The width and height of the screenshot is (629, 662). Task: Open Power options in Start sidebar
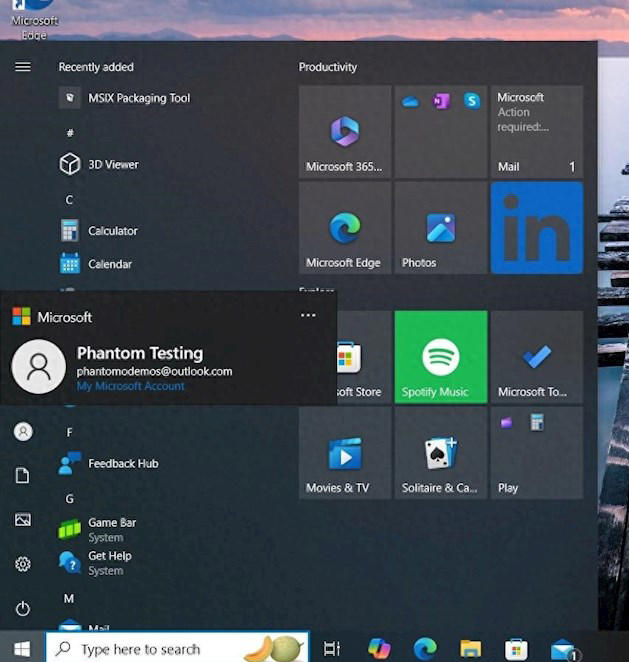point(23,608)
